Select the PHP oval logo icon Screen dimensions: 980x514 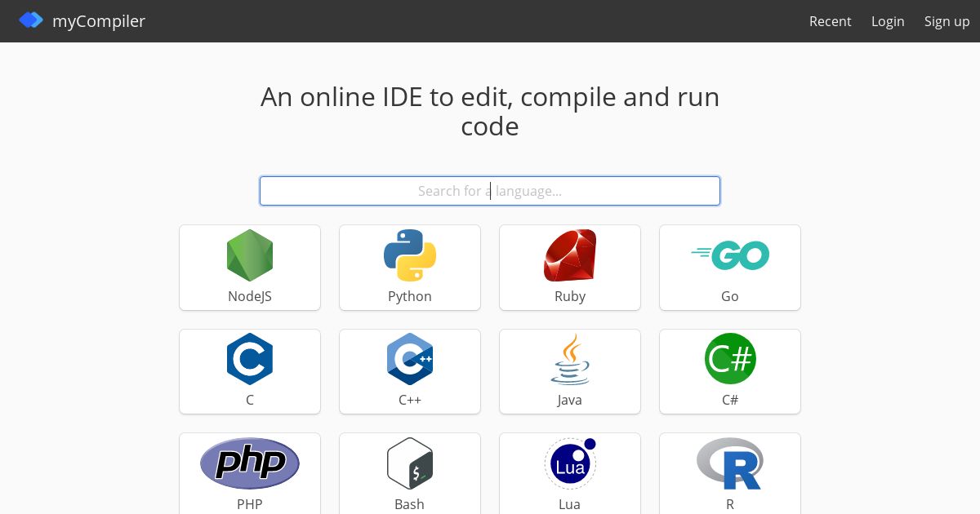pyautogui.click(x=250, y=463)
